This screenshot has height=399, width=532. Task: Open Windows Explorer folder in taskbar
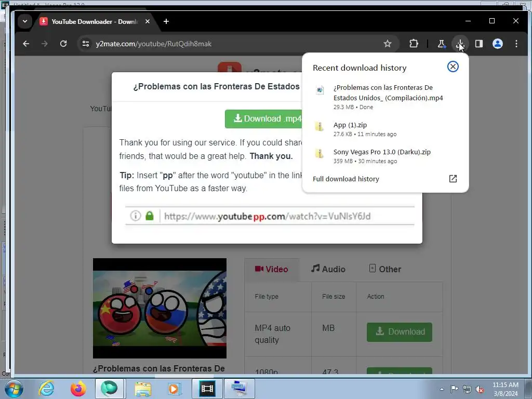click(x=143, y=389)
